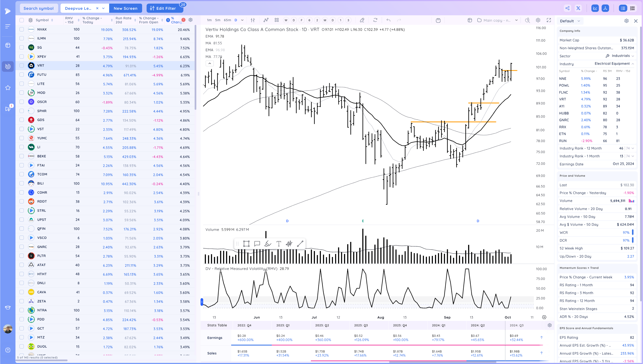
Task: Select the text drawing tool
Action: [x=279, y=244]
